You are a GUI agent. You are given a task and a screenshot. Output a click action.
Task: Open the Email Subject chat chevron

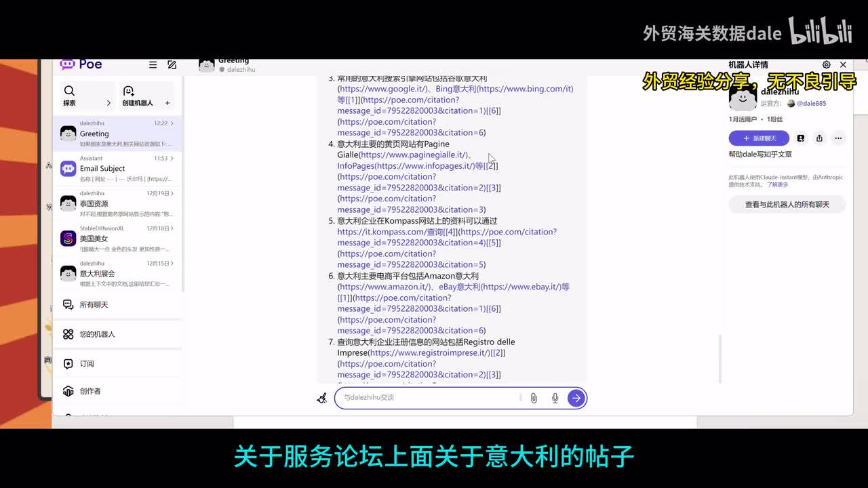click(172, 158)
